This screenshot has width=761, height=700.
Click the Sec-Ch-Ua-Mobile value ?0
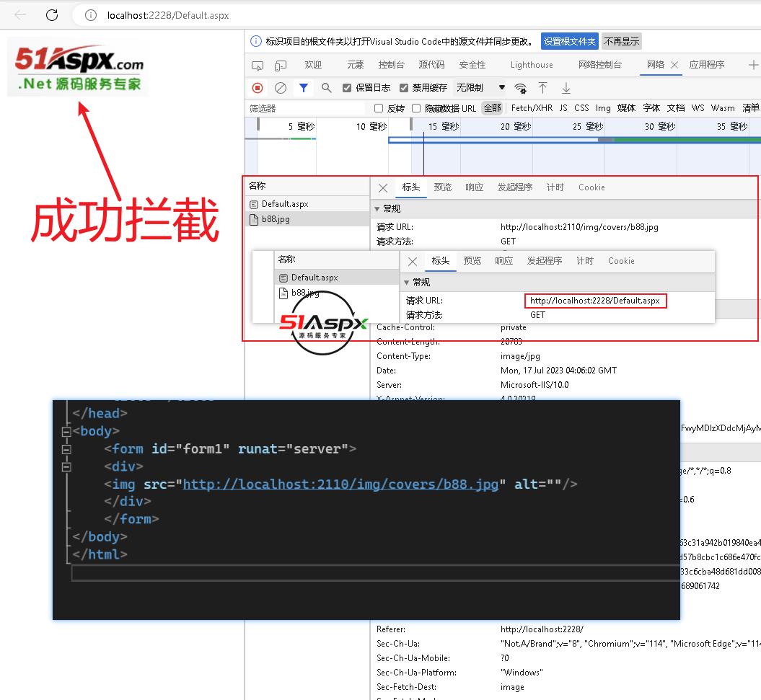click(505, 657)
